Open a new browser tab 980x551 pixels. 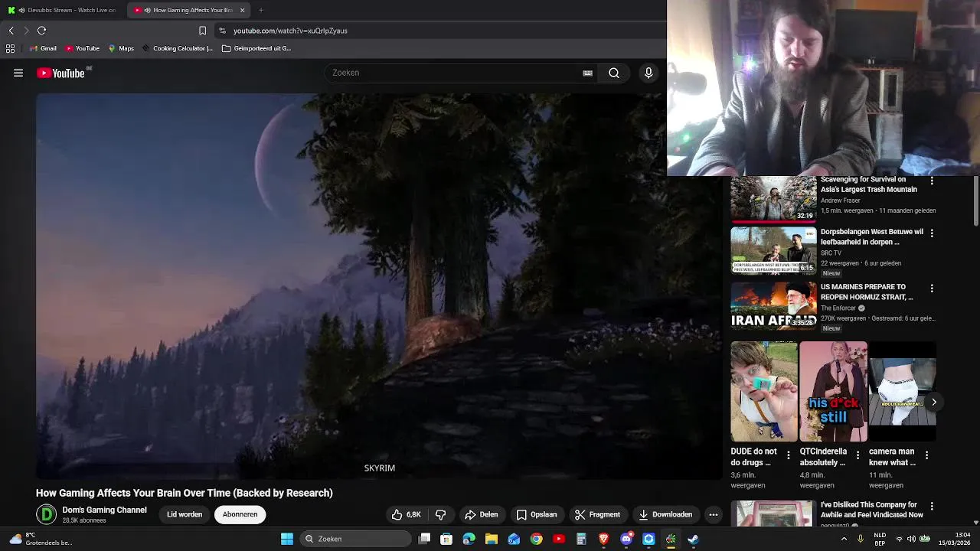pos(261,10)
